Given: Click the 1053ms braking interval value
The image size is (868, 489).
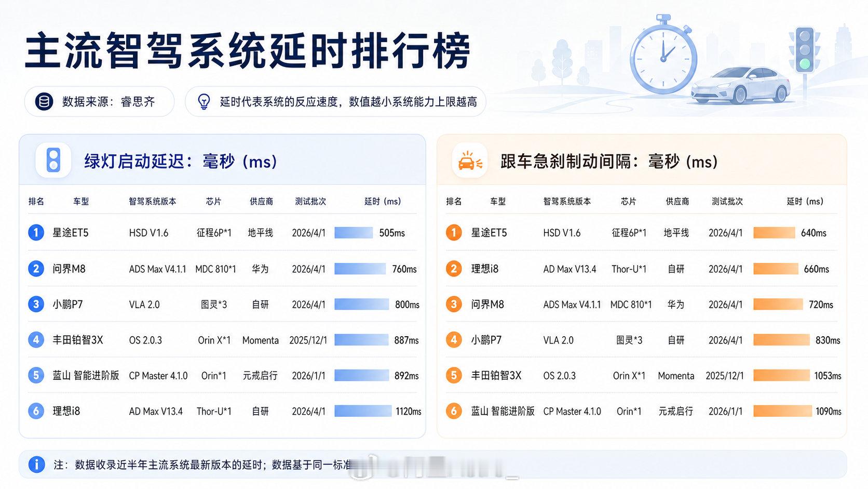Looking at the screenshot, I should pos(828,376).
